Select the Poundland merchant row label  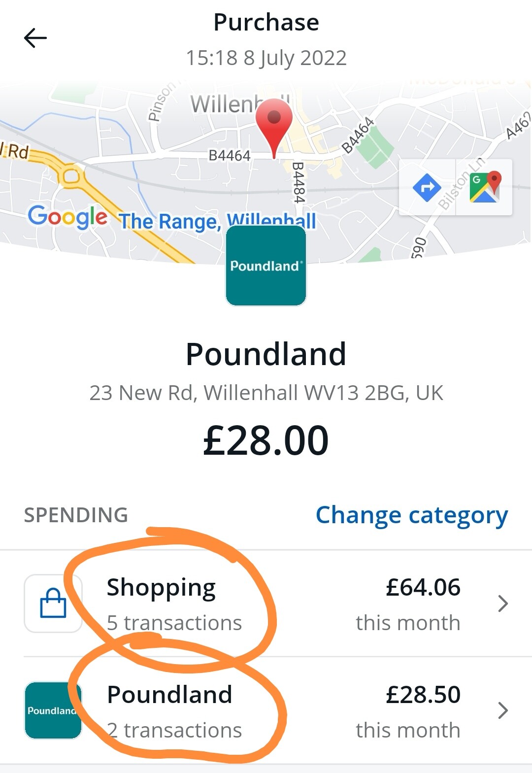click(x=169, y=695)
